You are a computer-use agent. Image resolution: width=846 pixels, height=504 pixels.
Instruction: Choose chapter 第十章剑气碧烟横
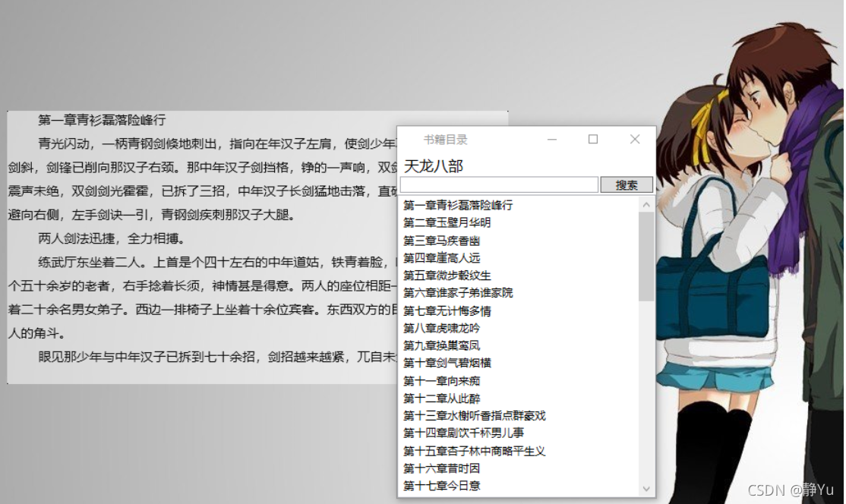click(x=447, y=363)
